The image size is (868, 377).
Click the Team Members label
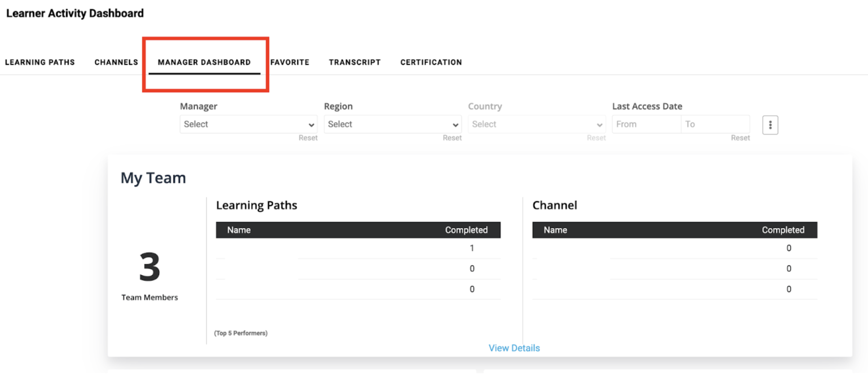pos(149,297)
